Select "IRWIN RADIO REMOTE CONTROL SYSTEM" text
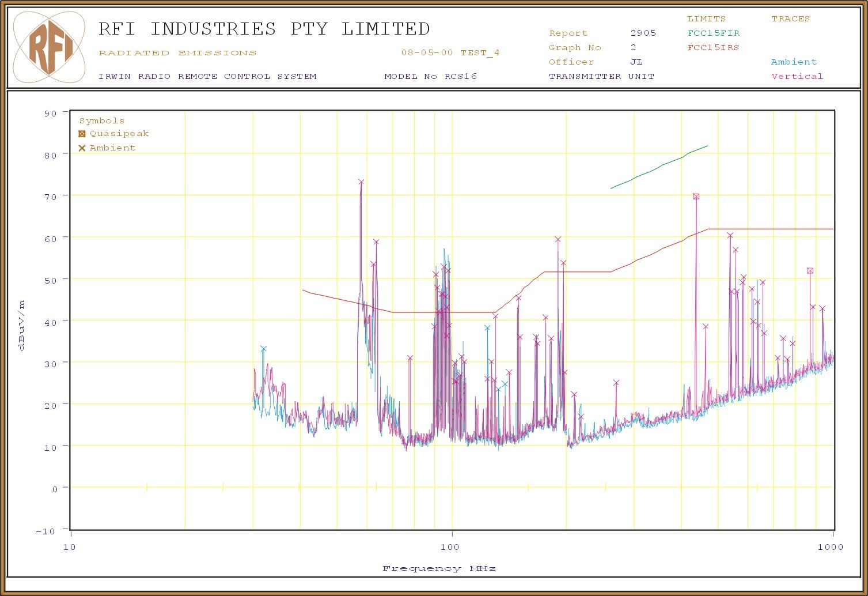The height and width of the screenshot is (596, 868). tap(207, 76)
